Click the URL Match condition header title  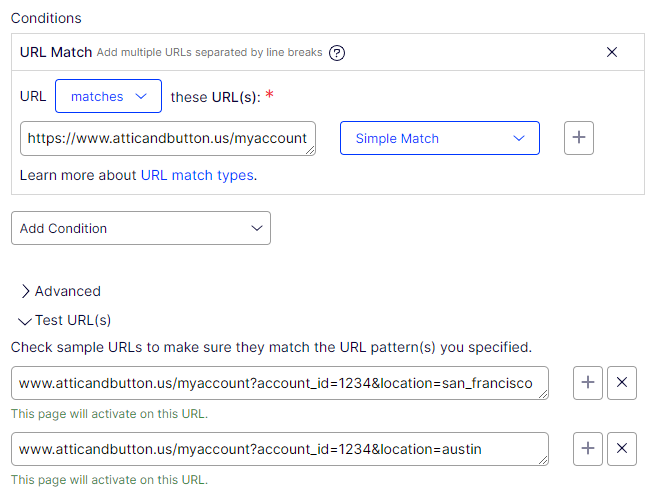click(56, 52)
